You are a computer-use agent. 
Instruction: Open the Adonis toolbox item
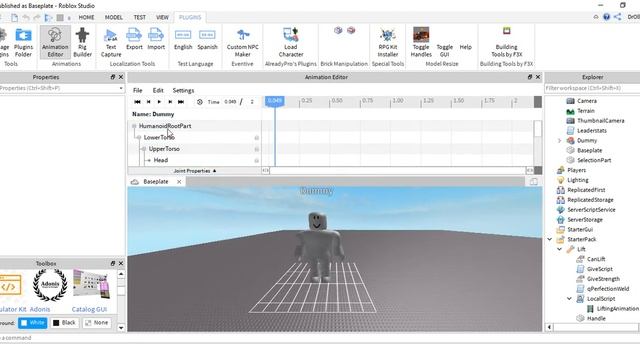pos(50,290)
